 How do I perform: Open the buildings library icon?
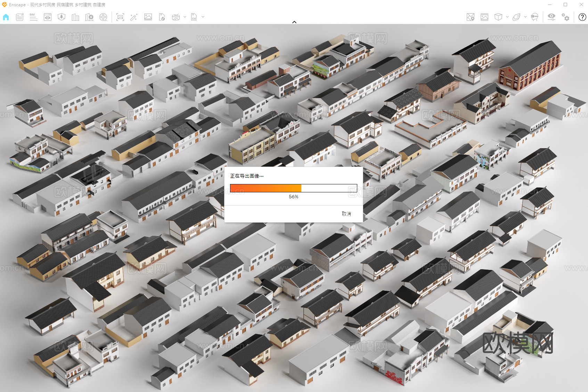coord(75,17)
